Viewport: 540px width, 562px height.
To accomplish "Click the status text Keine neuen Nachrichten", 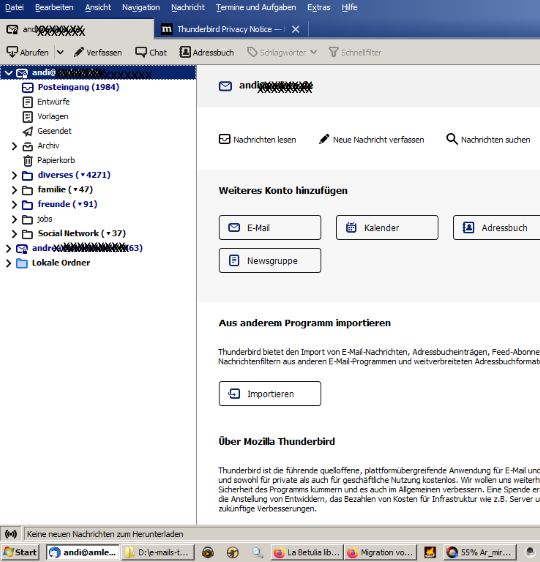I will click(105, 534).
